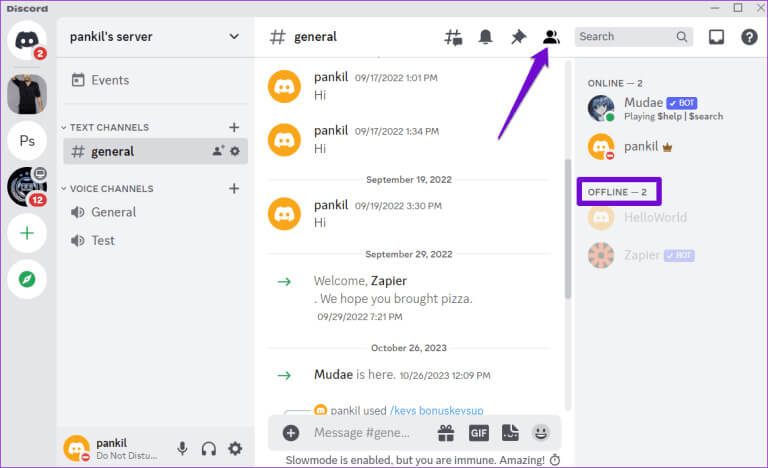Open the server with man photo icon
Image resolution: width=768 pixels, height=468 pixels.
[x=27, y=94]
